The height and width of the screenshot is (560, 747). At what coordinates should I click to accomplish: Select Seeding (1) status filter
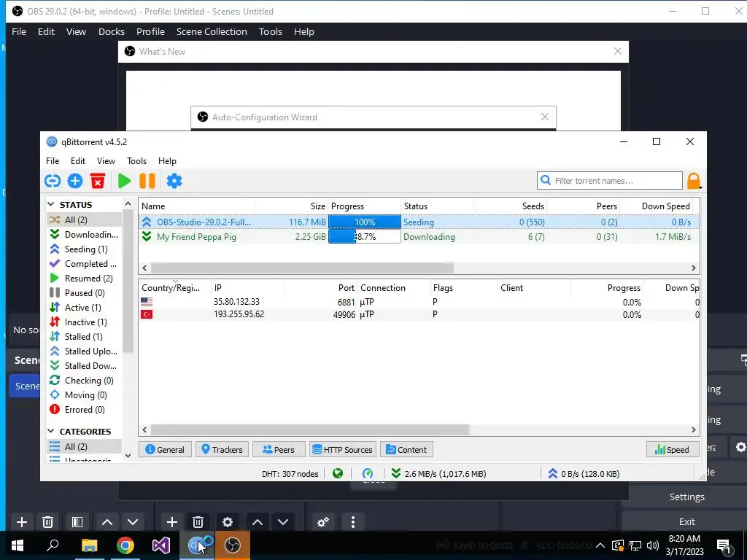point(84,249)
